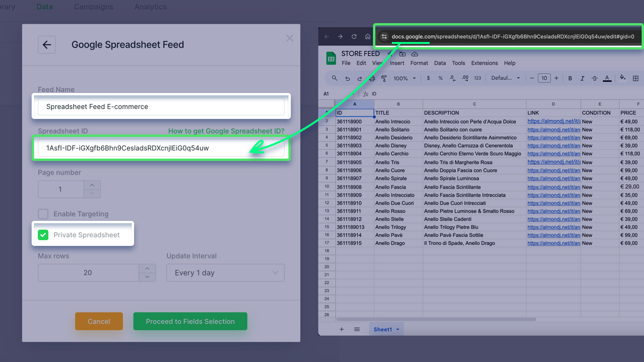
Task: Open the Update Interval dropdown
Action: click(x=226, y=273)
